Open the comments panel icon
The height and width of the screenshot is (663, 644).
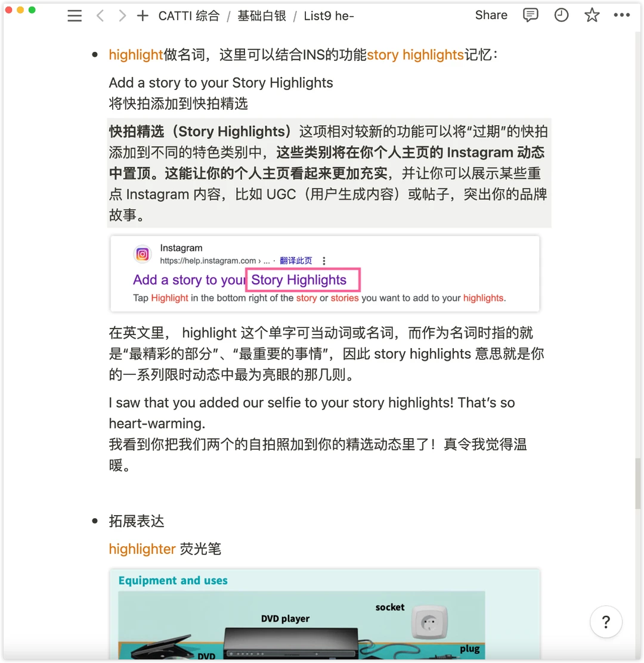tap(530, 16)
